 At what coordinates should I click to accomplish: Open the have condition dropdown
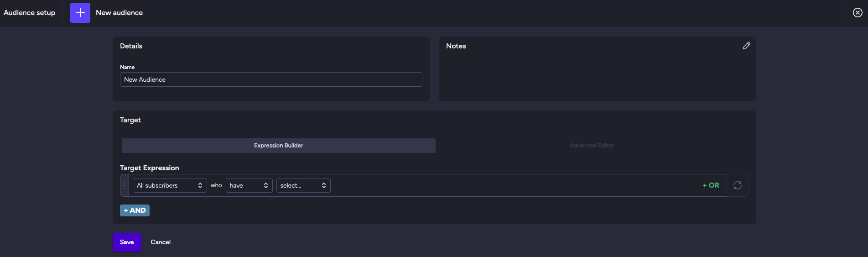[249, 185]
